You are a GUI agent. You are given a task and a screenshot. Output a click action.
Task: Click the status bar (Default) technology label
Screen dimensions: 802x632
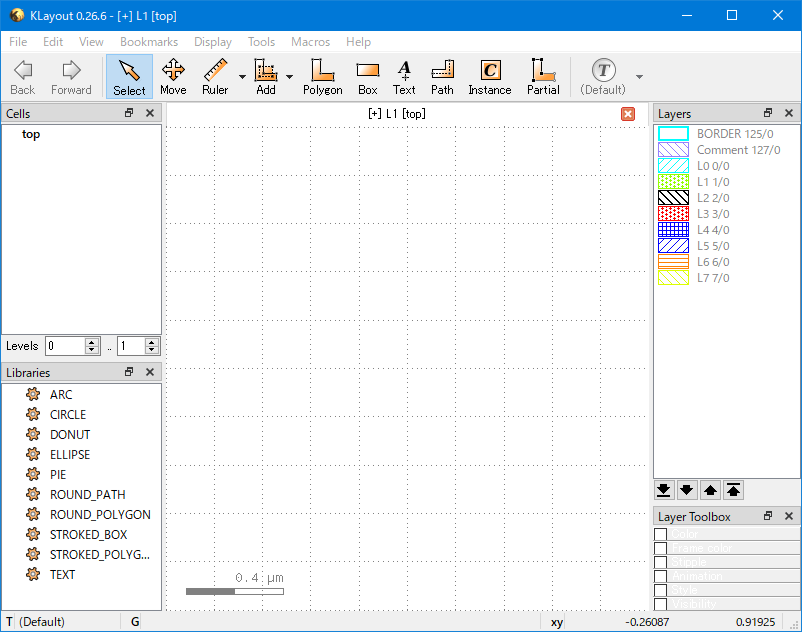[42, 622]
